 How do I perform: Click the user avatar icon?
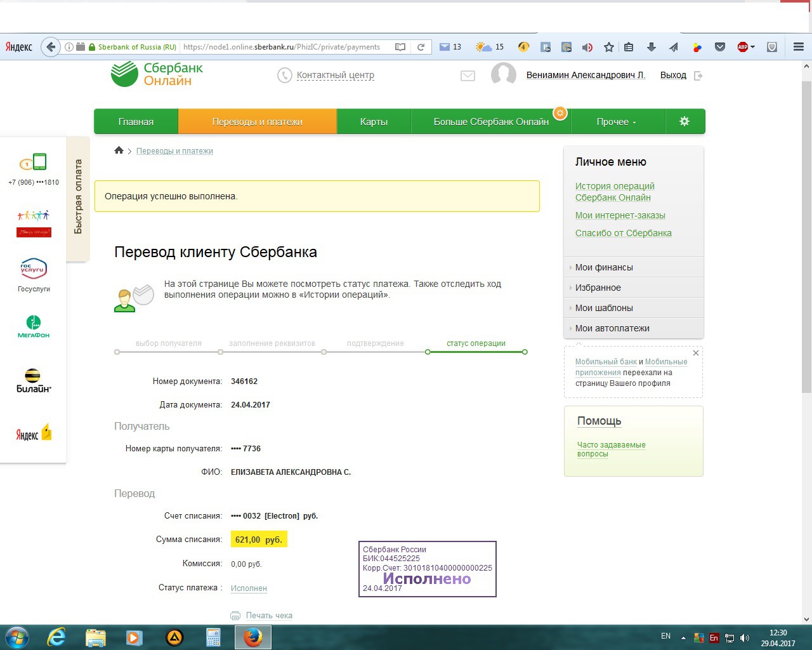click(504, 75)
